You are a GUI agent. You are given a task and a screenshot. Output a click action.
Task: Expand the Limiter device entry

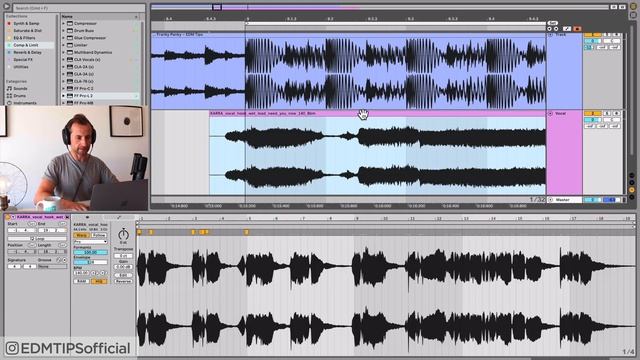(64, 45)
